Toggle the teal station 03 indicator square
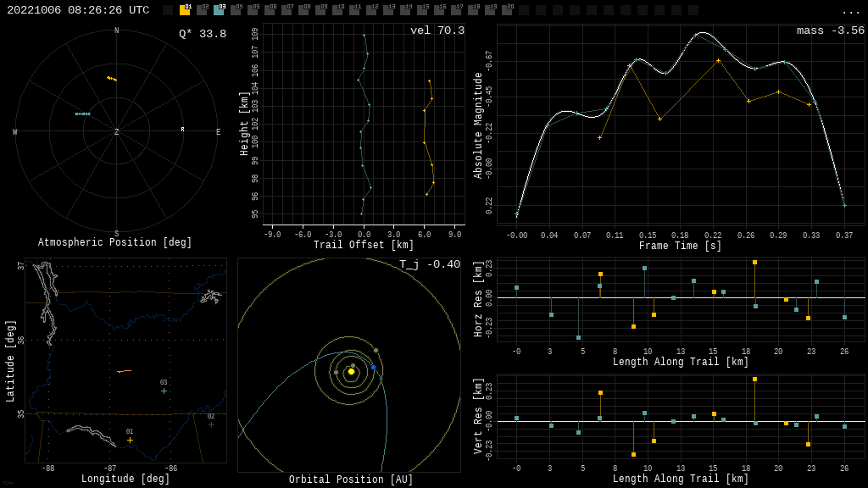 coord(219,10)
